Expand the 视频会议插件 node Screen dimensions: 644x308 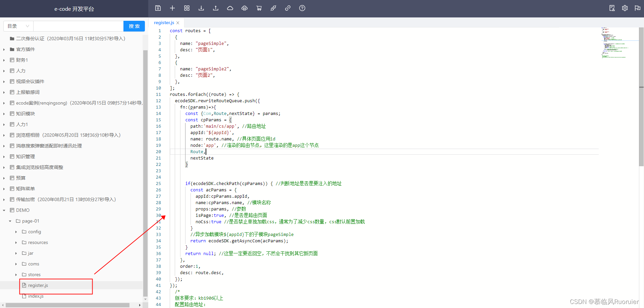pyautogui.click(x=4, y=82)
